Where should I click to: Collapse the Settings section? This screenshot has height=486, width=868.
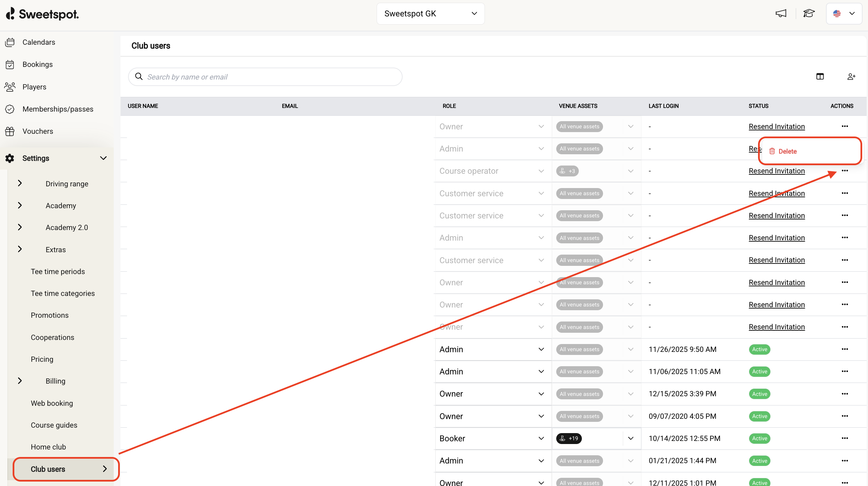click(x=103, y=158)
